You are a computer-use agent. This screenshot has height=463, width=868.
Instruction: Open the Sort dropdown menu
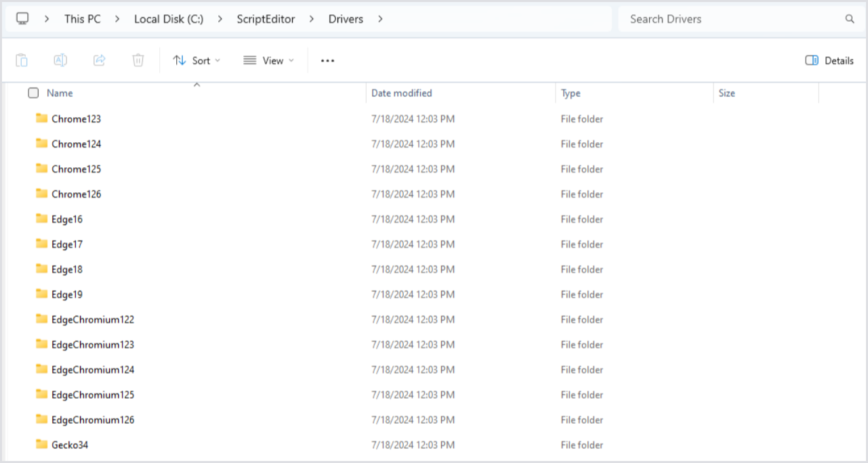197,60
